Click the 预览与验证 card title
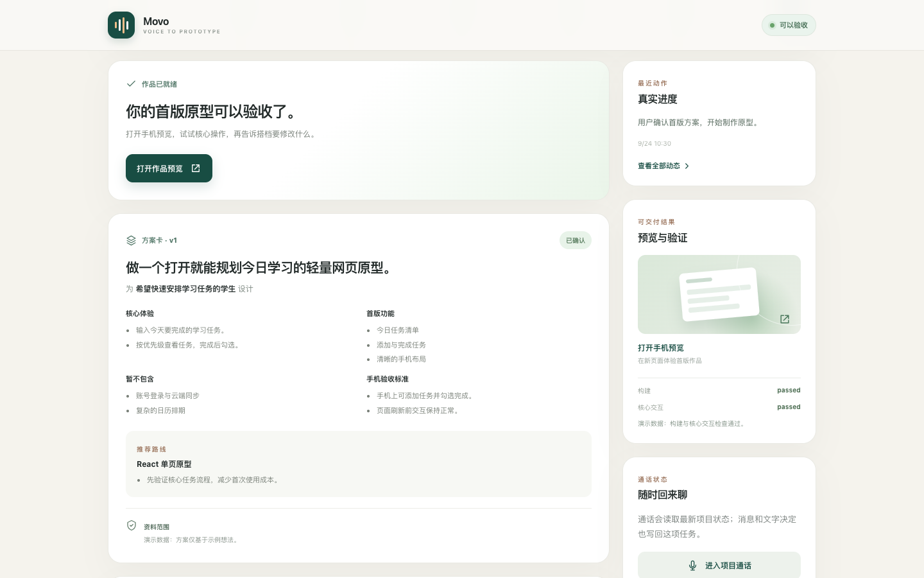The height and width of the screenshot is (578, 924). [663, 238]
